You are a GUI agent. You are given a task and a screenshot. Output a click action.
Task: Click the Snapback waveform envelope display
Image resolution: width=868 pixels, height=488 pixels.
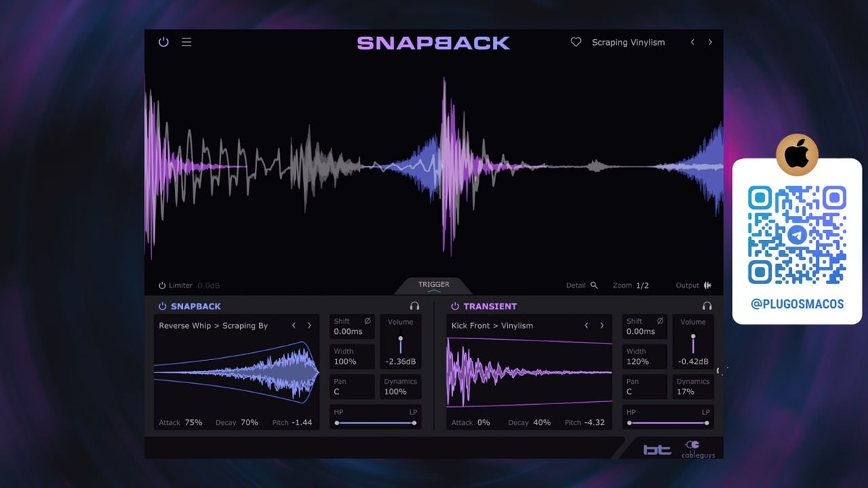pos(237,373)
